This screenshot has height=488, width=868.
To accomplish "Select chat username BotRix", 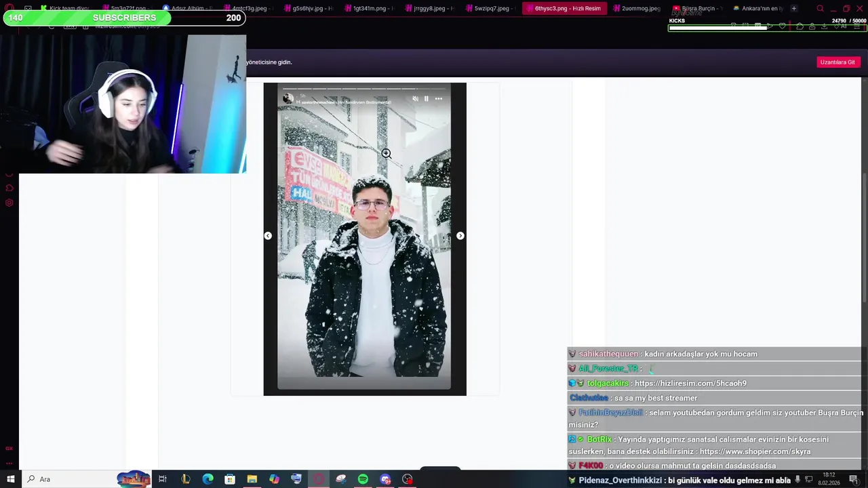I will [x=599, y=439].
